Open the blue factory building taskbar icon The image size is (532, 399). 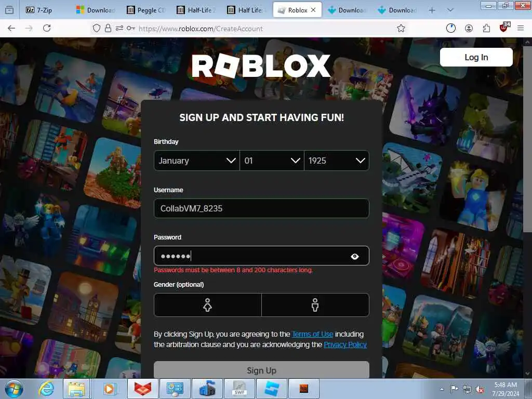[207, 389]
